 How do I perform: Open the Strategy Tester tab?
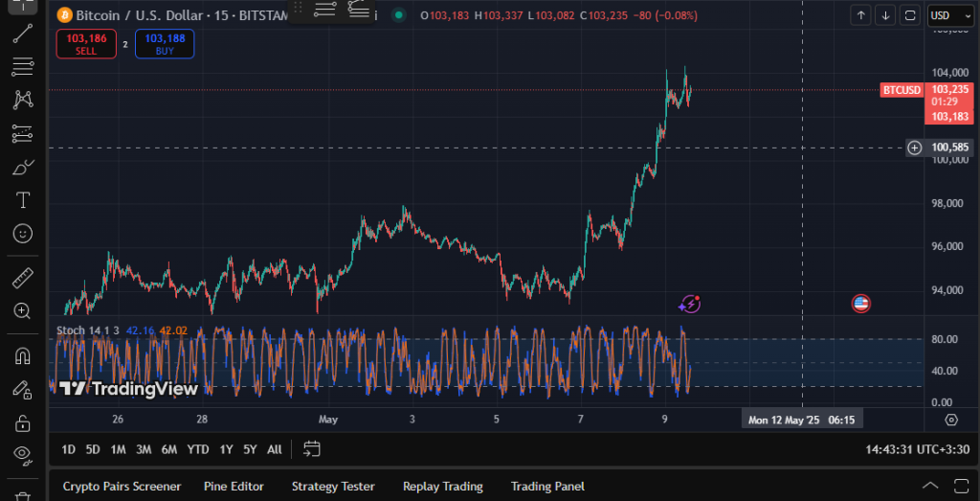click(333, 487)
